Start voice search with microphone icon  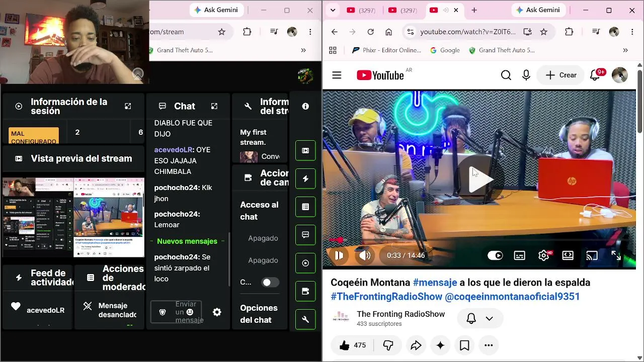[526, 75]
